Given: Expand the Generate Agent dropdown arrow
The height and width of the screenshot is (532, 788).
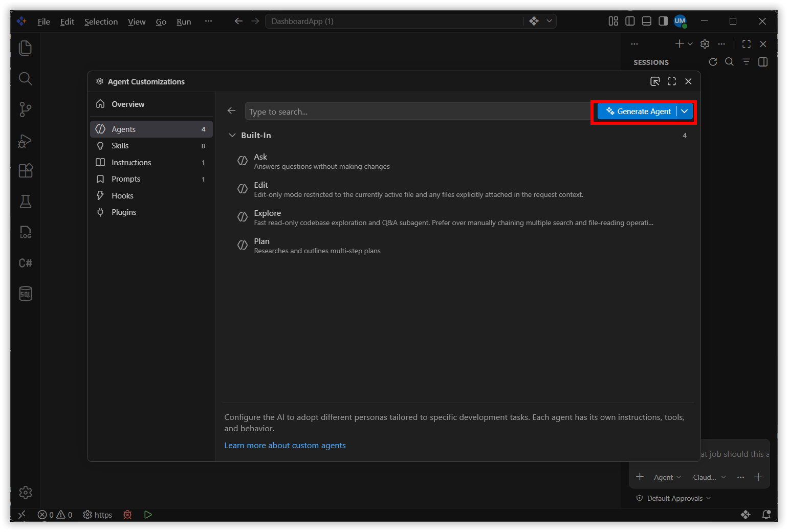Looking at the screenshot, I should [x=685, y=112].
